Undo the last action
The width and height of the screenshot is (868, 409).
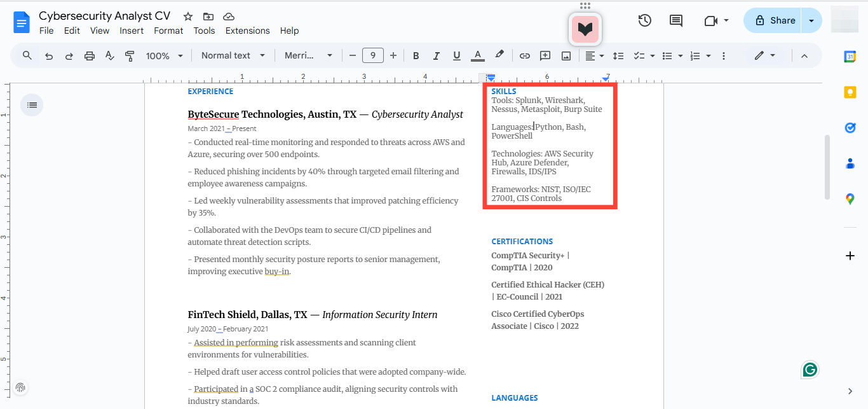point(49,56)
